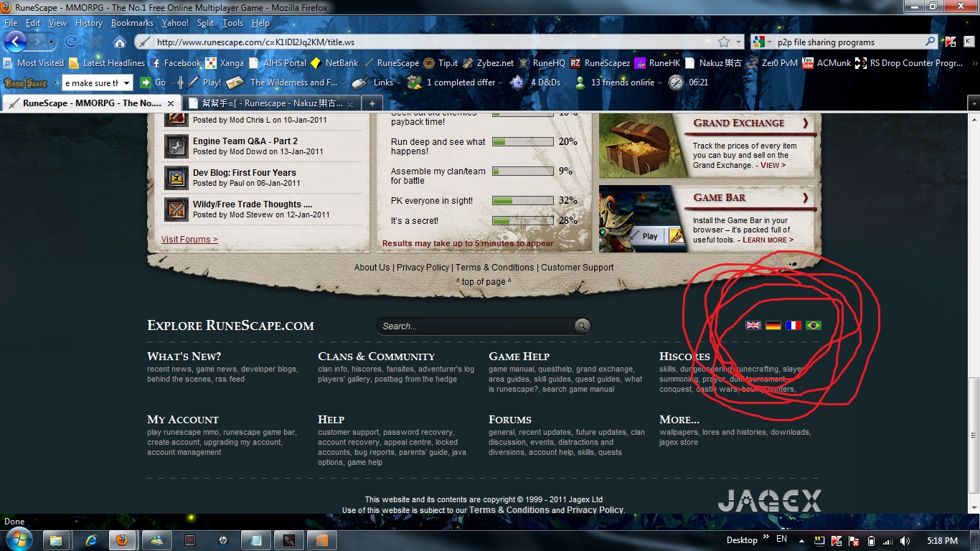Click Firefox back navigation button

point(16,42)
